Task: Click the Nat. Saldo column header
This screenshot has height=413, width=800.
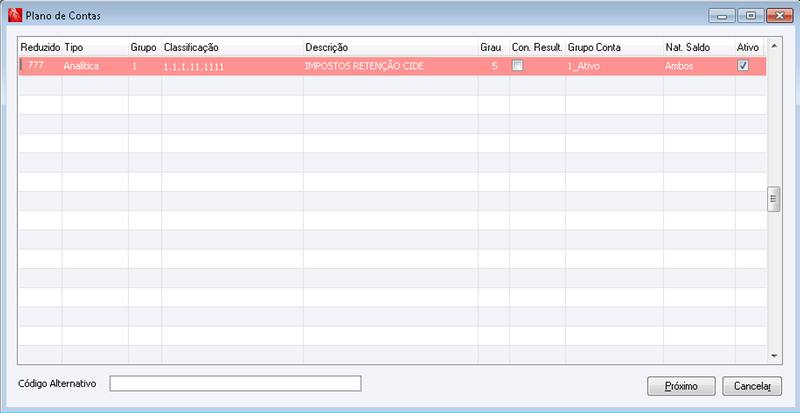Action: tap(699, 47)
